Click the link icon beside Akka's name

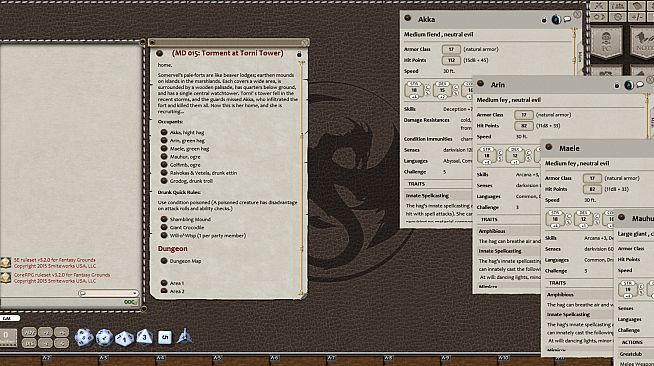[x=407, y=18]
